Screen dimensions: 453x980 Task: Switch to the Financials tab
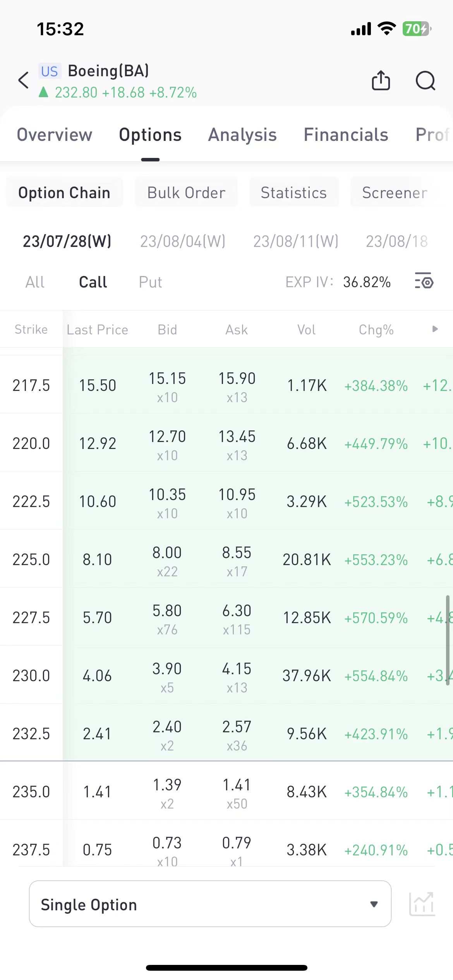click(346, 135)
